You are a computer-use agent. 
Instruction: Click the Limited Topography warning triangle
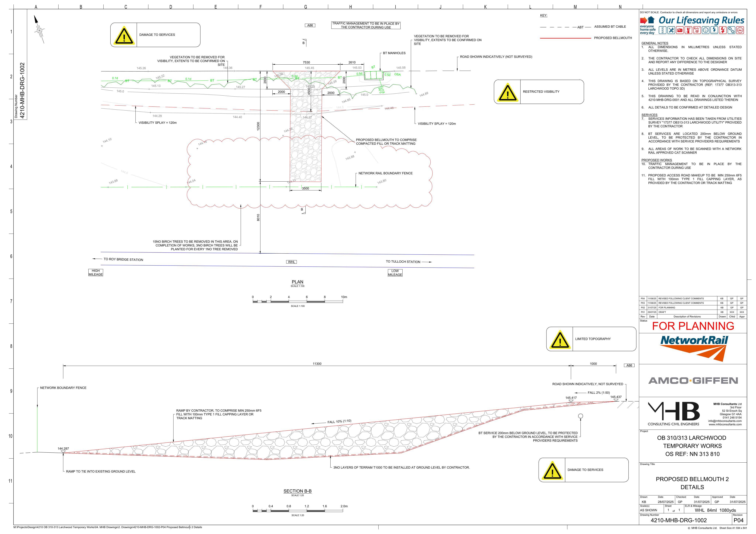click(560, 340)
